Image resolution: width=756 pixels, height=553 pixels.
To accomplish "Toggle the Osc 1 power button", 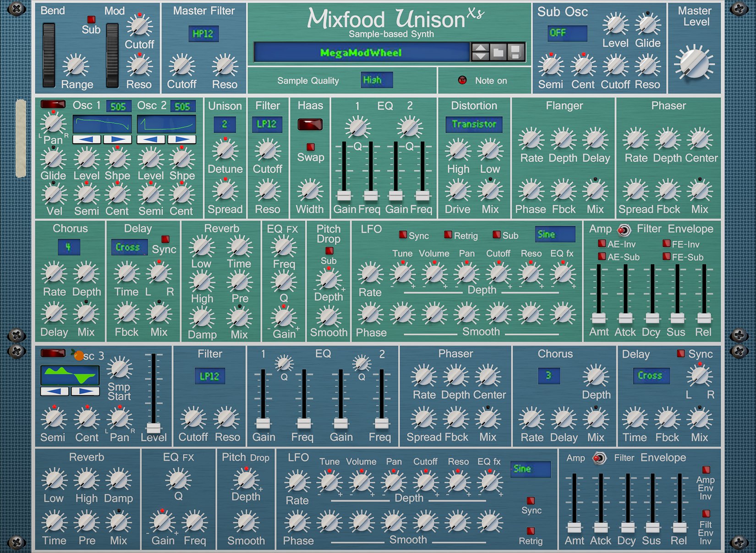I will (53, 104).
